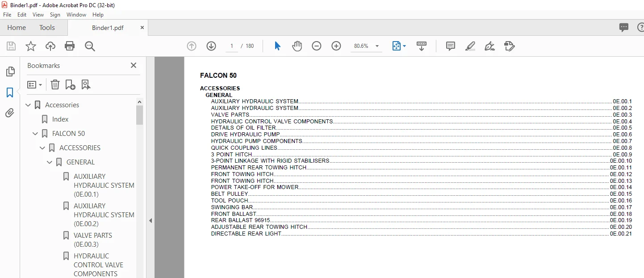Click the bookmarks panel scrollbar thumb
This screenshot has height=278, width=644.
(x=140, y=115)
